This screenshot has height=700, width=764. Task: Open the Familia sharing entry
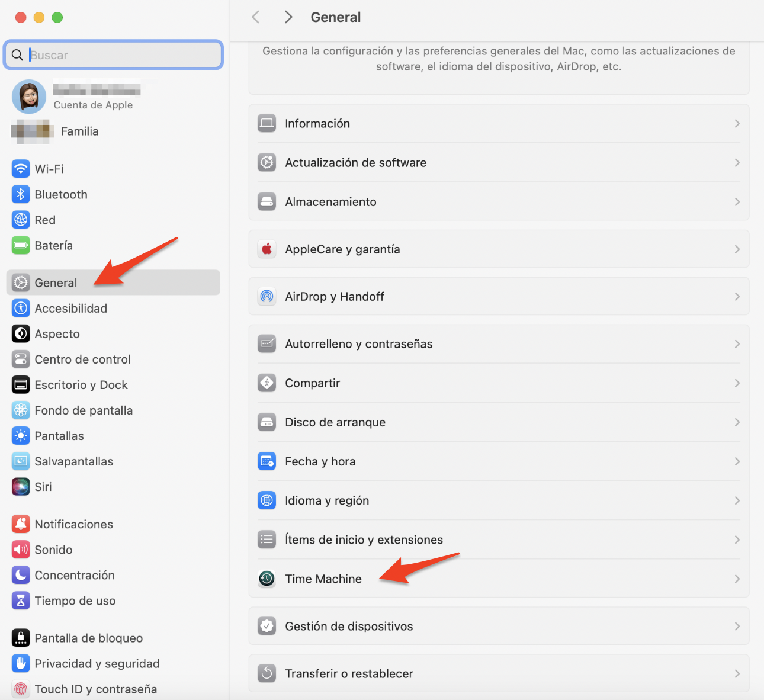pyautogui.click(x=55, y=131)
